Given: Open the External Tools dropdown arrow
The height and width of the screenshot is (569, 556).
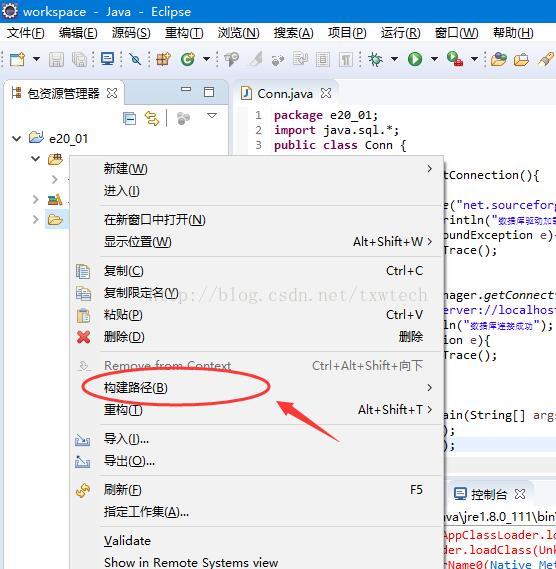Looking at the screenshot, I should point(474,59).
